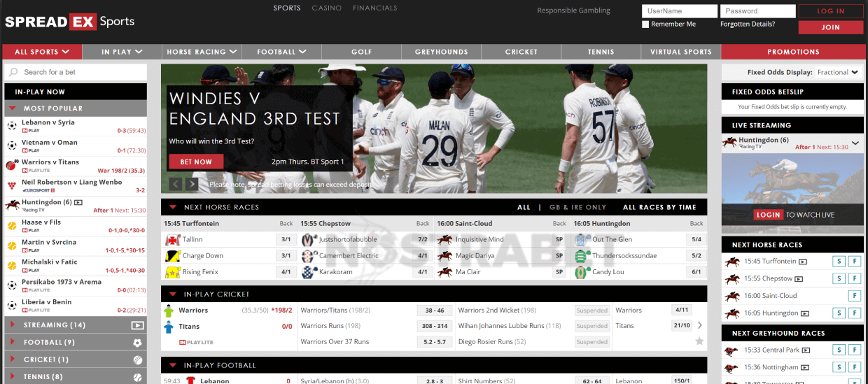Click the Warriors green shirt icon
The image size is (868, 384).
pos(169,311)
